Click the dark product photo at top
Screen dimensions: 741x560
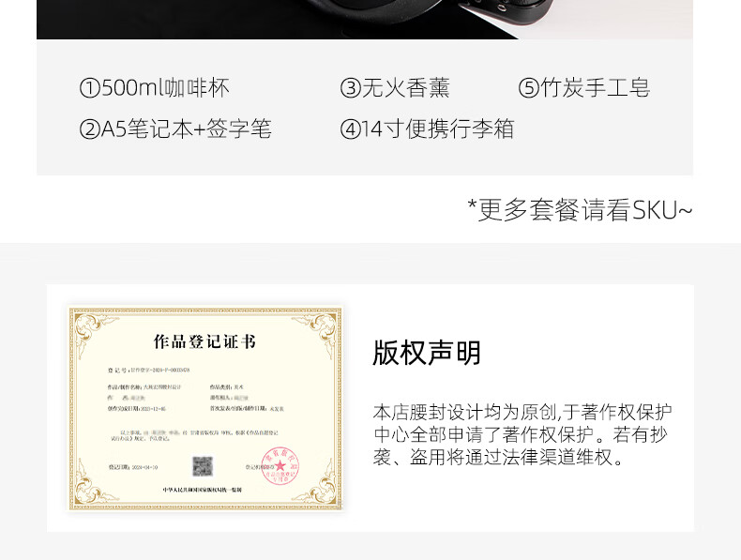click(365, 20)
